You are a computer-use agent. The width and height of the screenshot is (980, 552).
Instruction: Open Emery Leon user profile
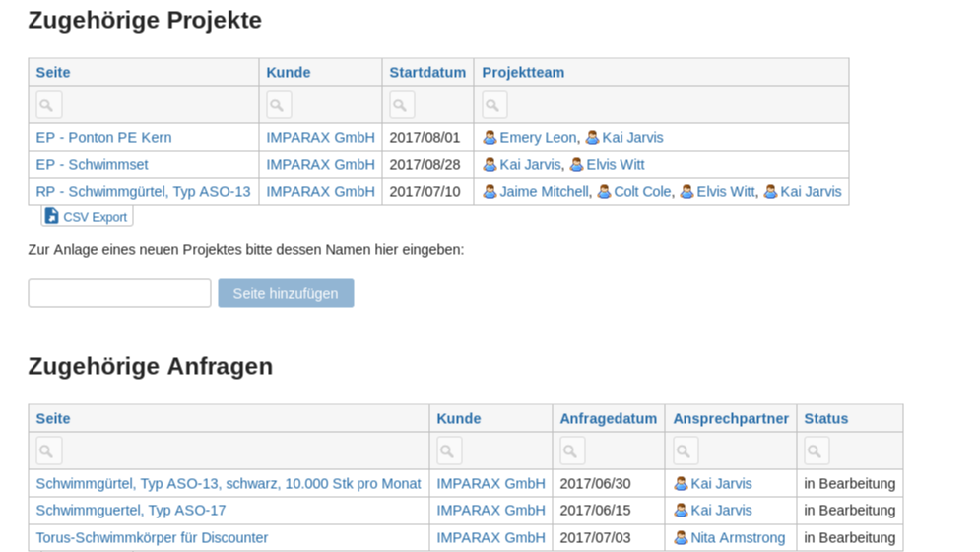click(x=538, y=138)
